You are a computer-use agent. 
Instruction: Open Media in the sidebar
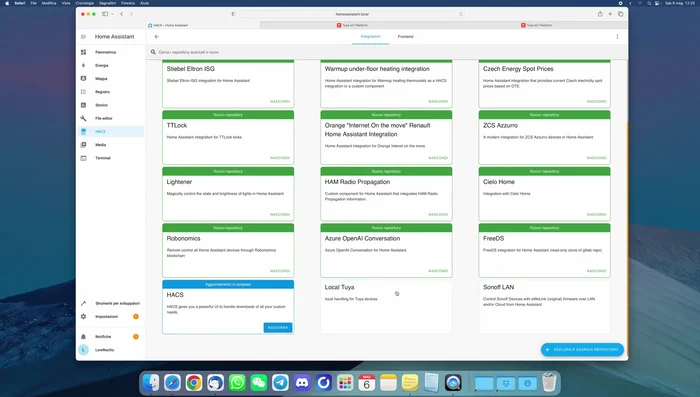110,145
